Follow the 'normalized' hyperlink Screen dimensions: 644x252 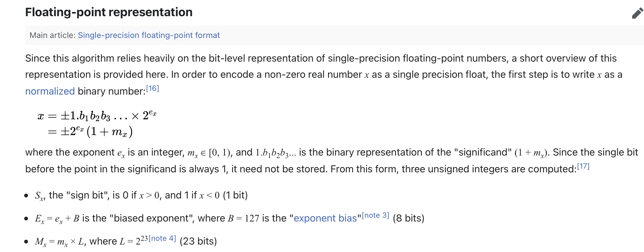(50, 91)
